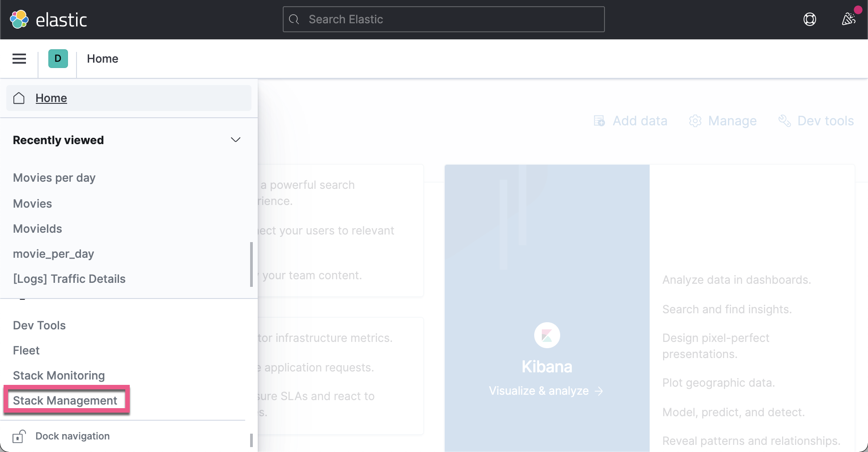Open the space selector avatar D
Screen dimensions: 868x452
tap(58, 59)
